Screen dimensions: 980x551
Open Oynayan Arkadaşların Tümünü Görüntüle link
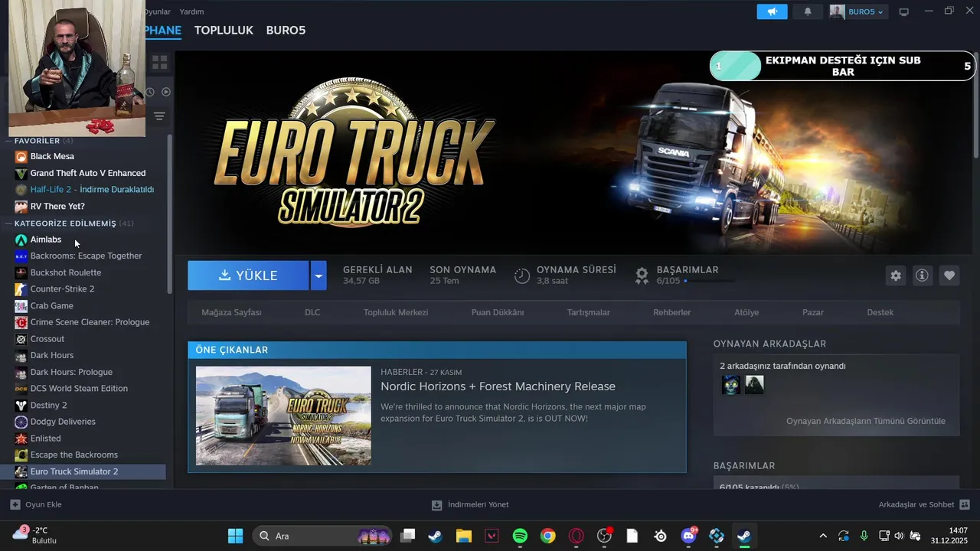click(866, 421)
